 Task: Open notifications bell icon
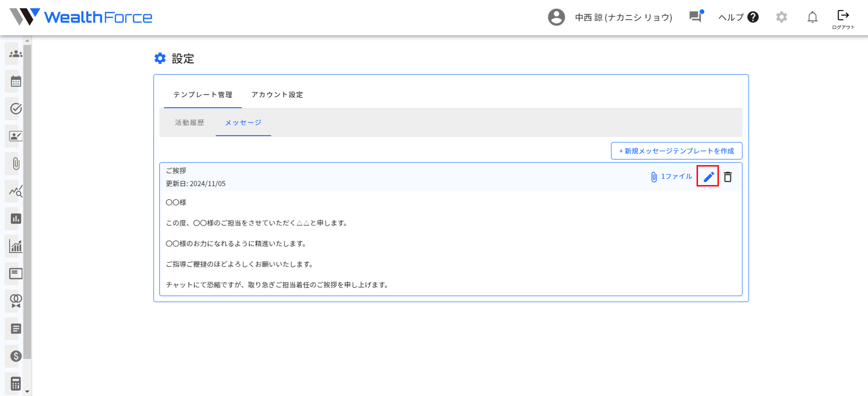[x=812, y=17]
